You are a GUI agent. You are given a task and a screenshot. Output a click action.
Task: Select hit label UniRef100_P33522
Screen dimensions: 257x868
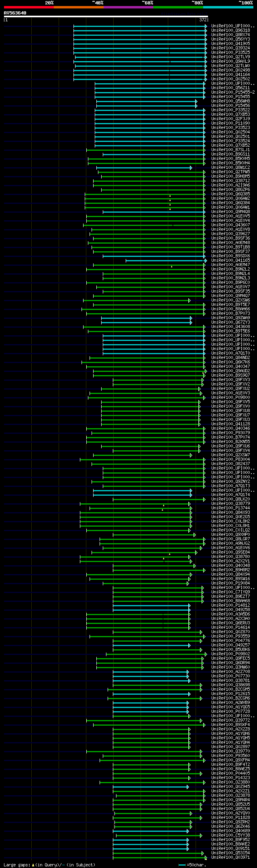coord(230,110)
